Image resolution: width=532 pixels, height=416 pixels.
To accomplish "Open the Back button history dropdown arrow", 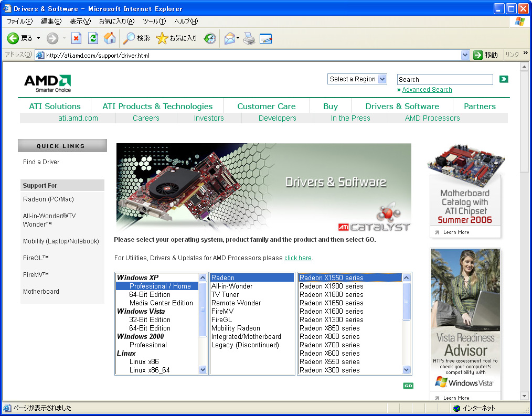I will point(38,38).
